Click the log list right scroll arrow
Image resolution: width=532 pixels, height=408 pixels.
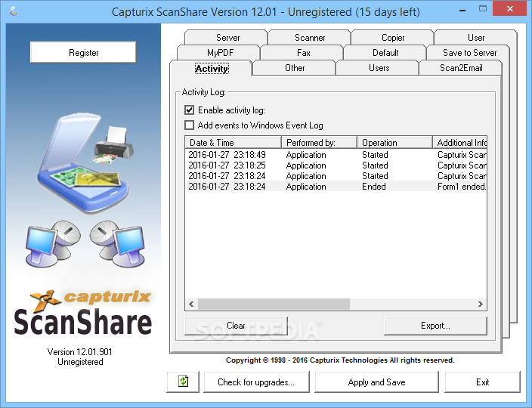point(481,304)
